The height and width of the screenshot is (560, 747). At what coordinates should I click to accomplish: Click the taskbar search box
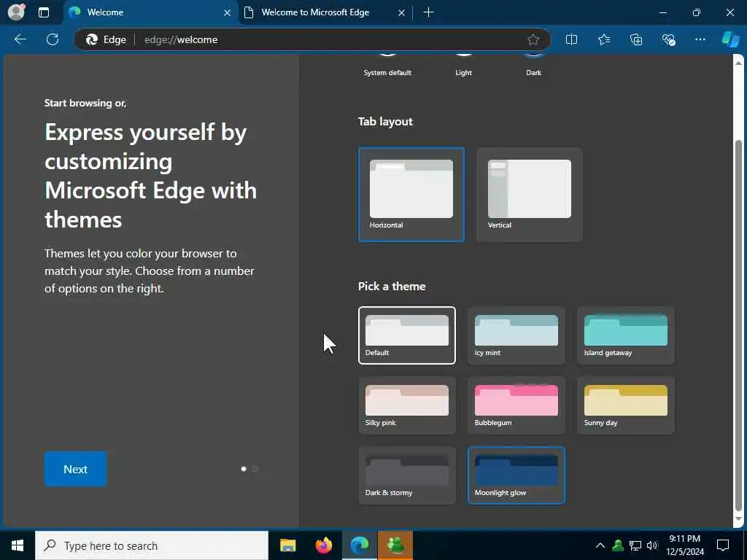pyautogui.click(x=152, y=545)
